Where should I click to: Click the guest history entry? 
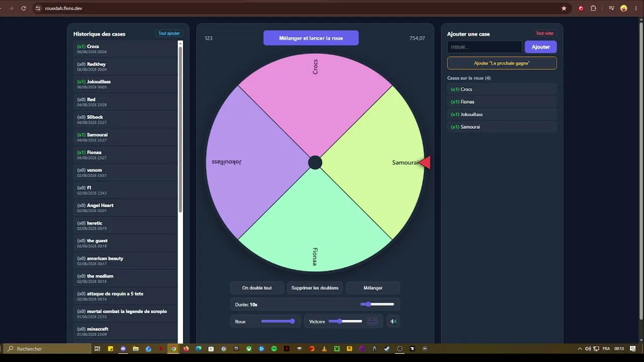point(125,243)
